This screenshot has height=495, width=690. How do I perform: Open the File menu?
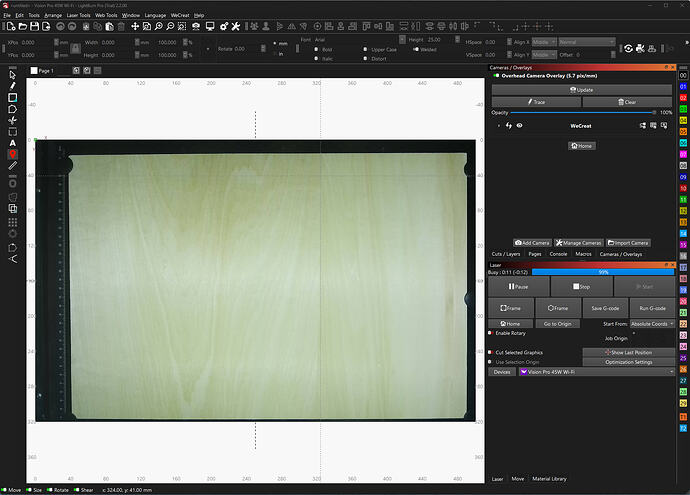pyautogui.click(x=7, y=15)
